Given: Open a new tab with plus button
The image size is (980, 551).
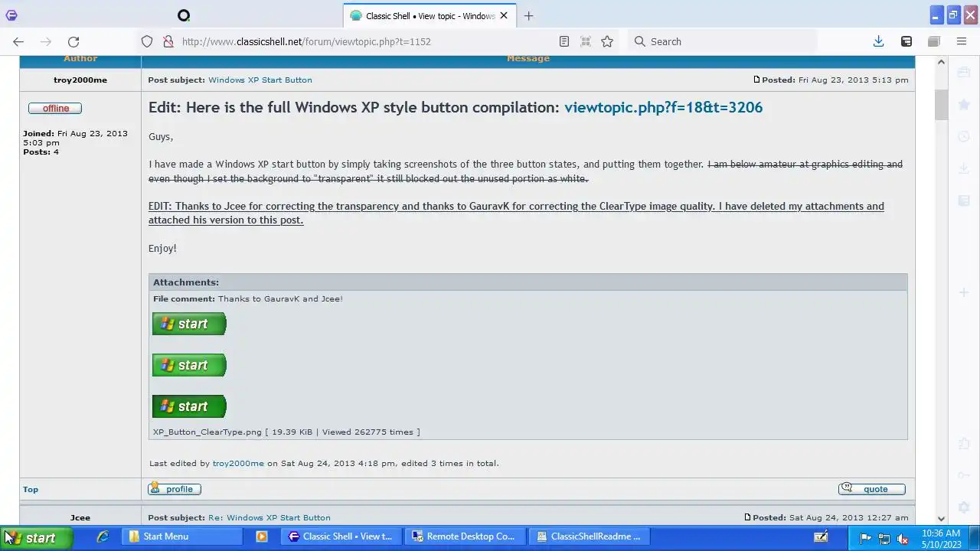Looking at the screenshot, I should [x=528, y=15].
